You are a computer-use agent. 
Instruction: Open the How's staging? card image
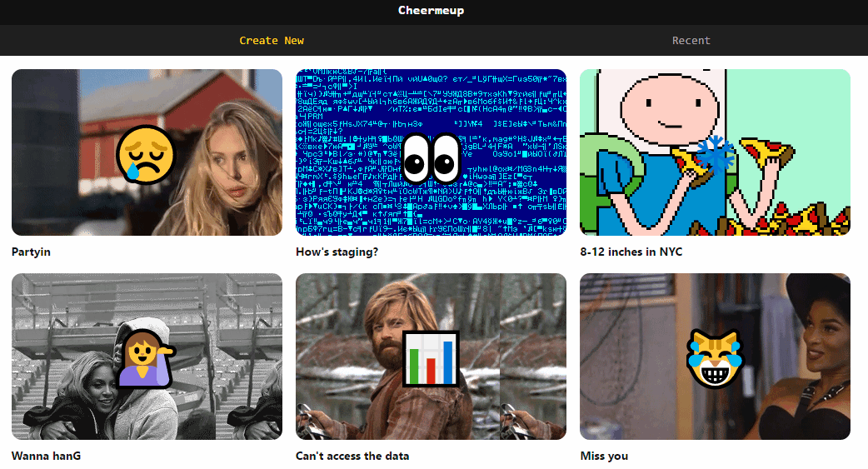[x=431, y=152]
